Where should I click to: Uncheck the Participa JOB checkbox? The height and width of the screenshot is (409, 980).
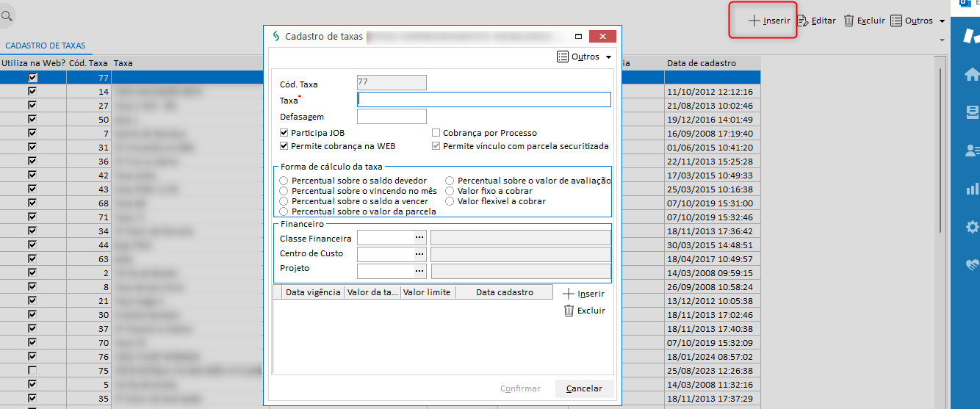pos(284,133)
